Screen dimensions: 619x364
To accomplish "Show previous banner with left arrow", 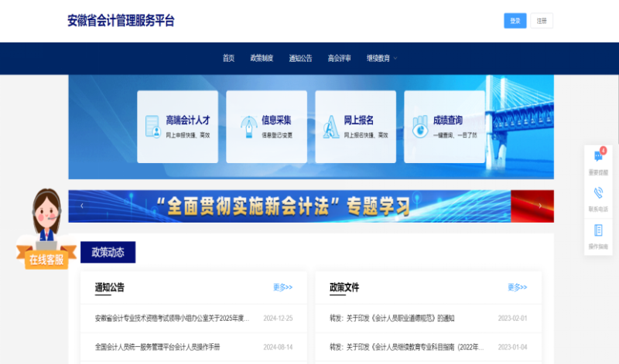I will (x=82, y=206).
